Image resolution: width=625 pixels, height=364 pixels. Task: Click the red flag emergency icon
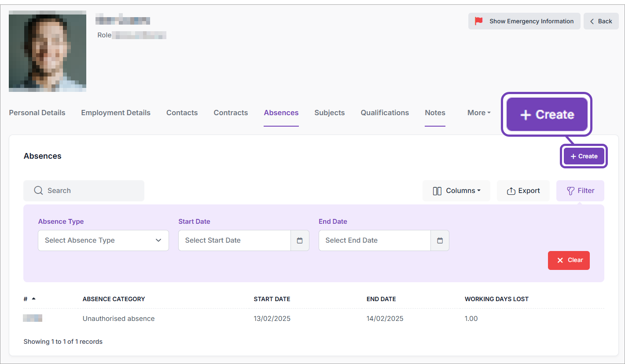tap(480, 21)
